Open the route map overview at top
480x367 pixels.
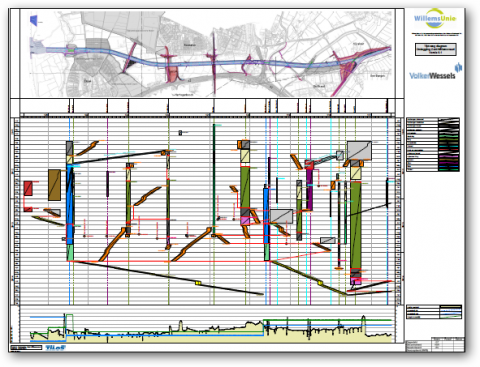(x=207, y=53)
